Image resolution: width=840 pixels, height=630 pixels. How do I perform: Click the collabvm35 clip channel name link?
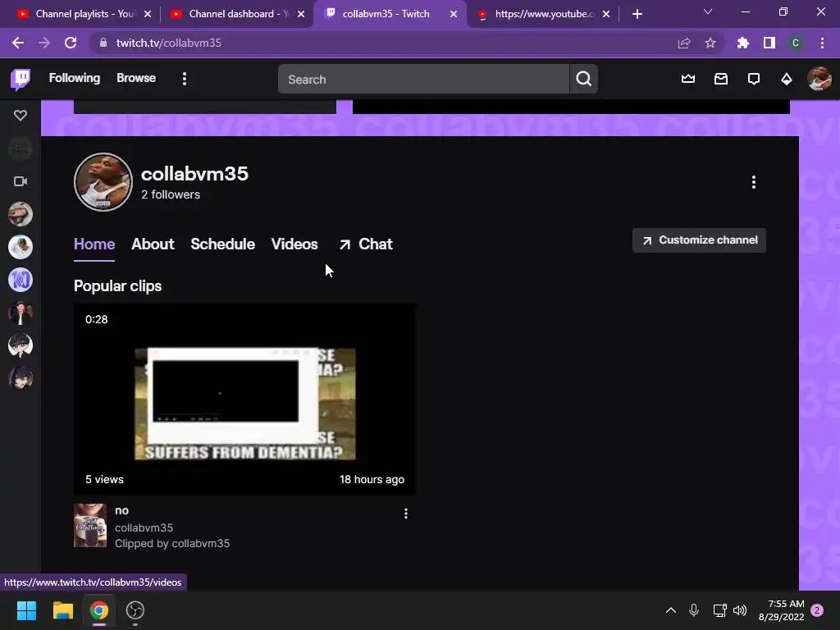(144, 527)
